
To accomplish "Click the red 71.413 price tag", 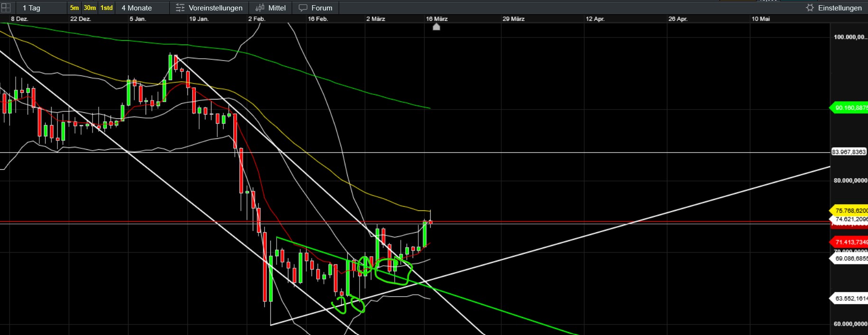I will tap(850, 242).
